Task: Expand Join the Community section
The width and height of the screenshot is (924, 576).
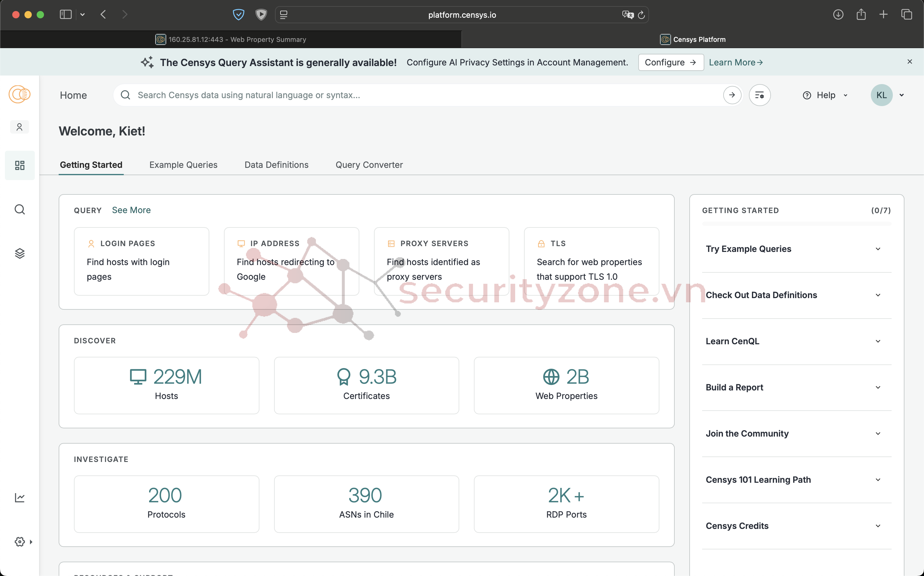Action: pyautogui.click(x=797, y=434)
